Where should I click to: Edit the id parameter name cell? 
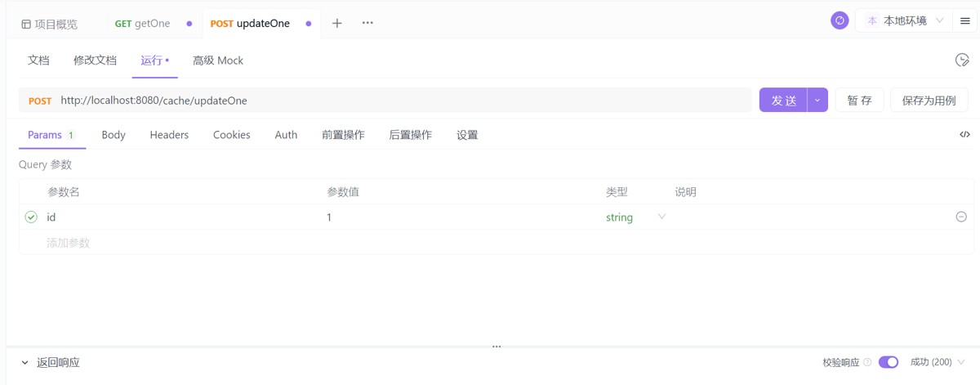[x=180, y=217]
